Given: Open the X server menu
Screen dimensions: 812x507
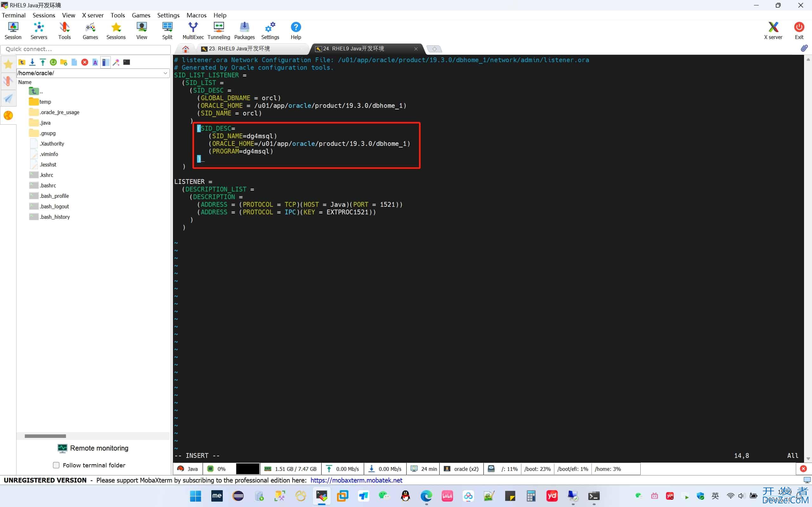Looking at the screenshot, I should [93, 15].
